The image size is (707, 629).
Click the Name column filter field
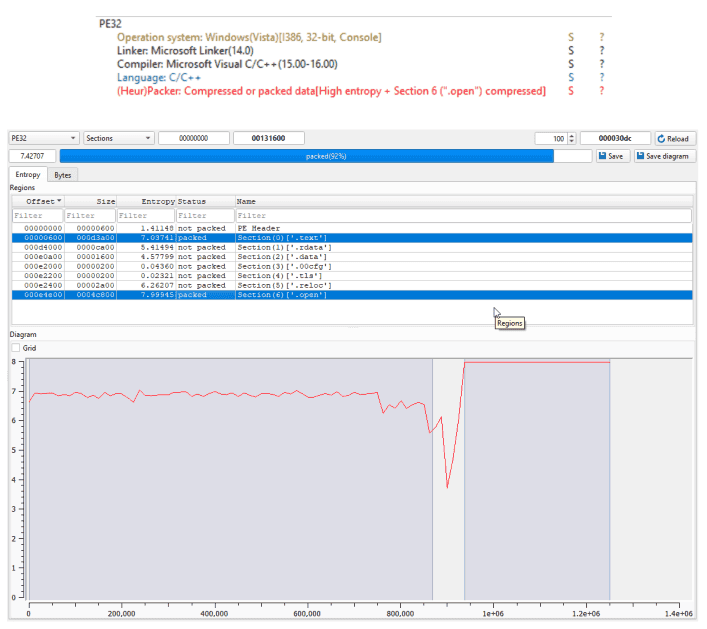pos(462,215)
